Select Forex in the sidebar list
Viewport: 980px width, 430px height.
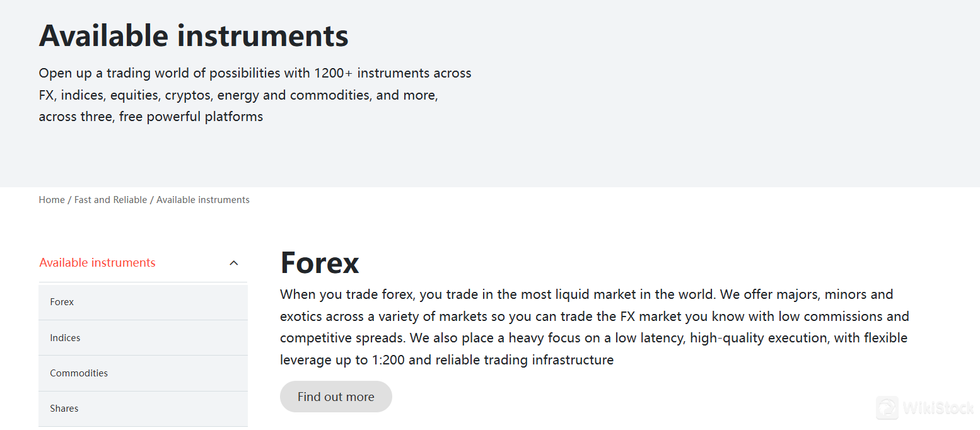point(62,302)
